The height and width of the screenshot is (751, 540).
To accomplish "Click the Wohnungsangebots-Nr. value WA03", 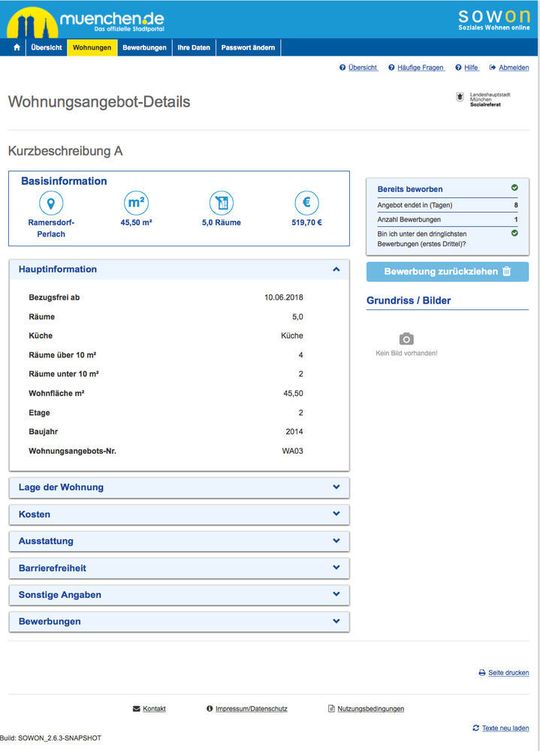I will (292, 451).
